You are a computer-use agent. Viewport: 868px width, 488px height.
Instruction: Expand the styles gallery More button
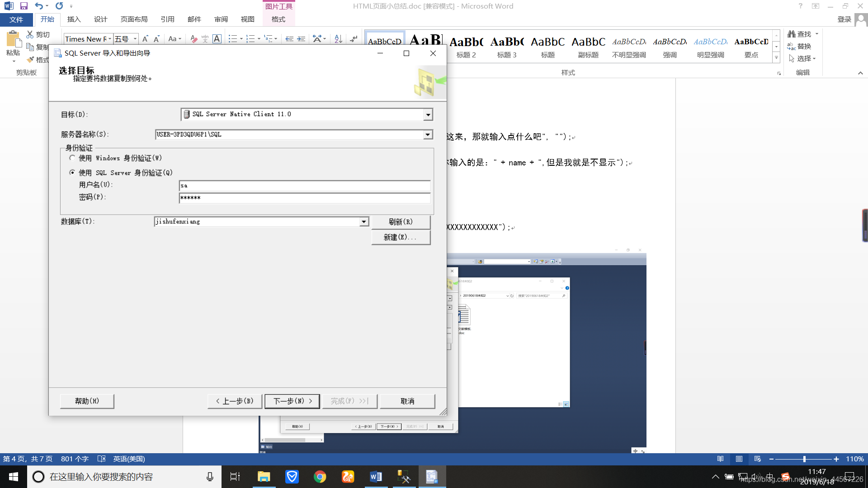click(x=776, y=58)
